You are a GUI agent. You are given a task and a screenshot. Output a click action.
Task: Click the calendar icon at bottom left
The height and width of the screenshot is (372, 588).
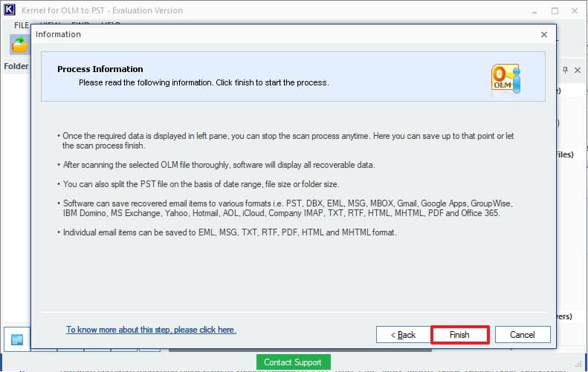(x=17, y=339)
